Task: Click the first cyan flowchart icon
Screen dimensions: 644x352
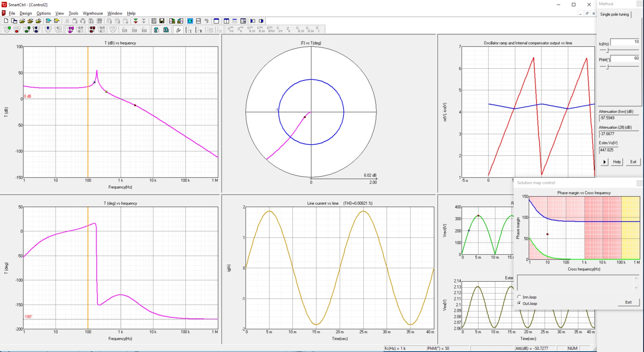Action: click(156, 30)
